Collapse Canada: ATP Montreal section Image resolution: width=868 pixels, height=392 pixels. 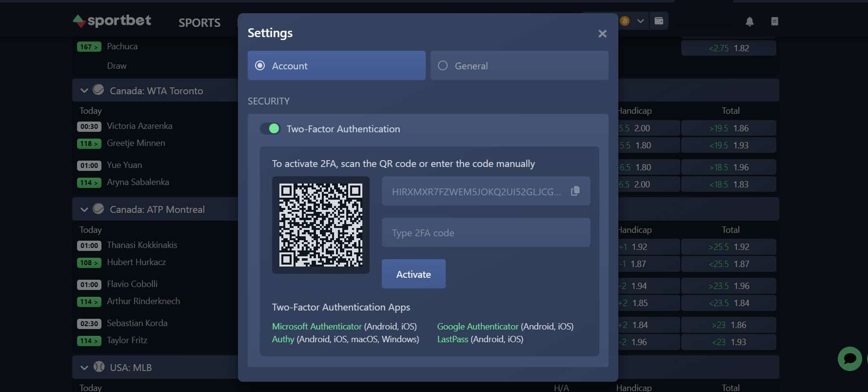(84, 209)
